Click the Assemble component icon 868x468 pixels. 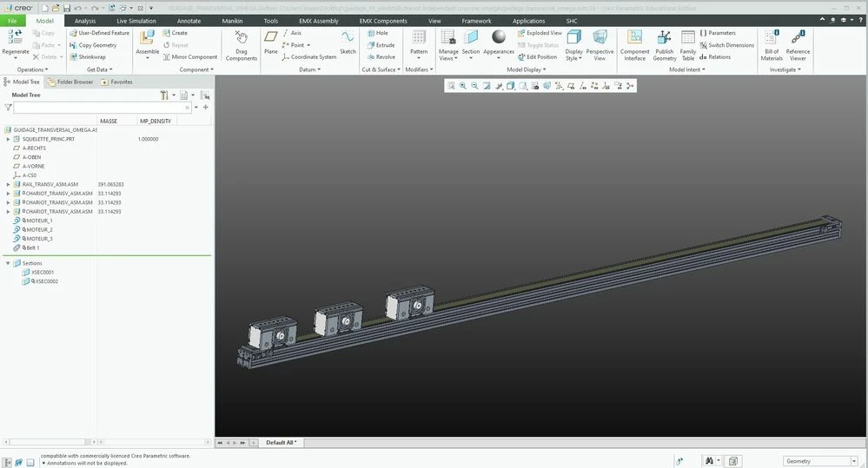pos(147,37)
